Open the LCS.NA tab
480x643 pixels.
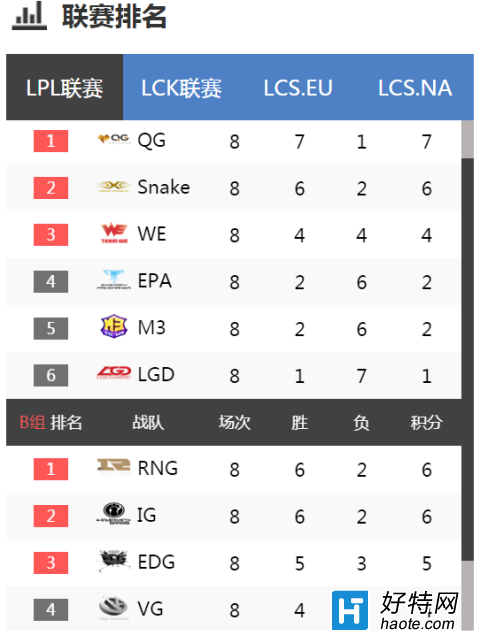point(415,88)
